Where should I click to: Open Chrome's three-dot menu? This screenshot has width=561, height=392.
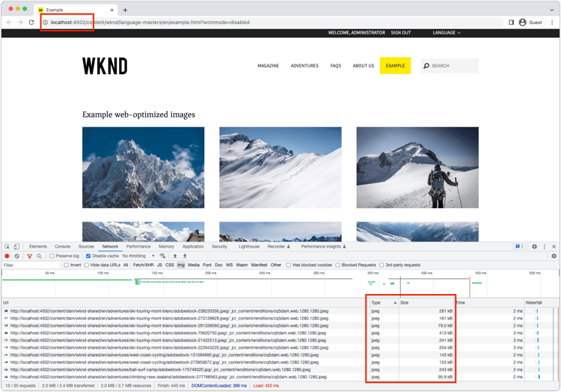[552, 22]
